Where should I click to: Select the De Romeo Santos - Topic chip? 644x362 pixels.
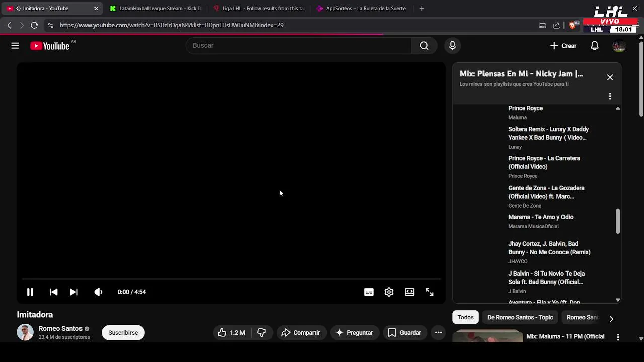click(x=520, y=317)
